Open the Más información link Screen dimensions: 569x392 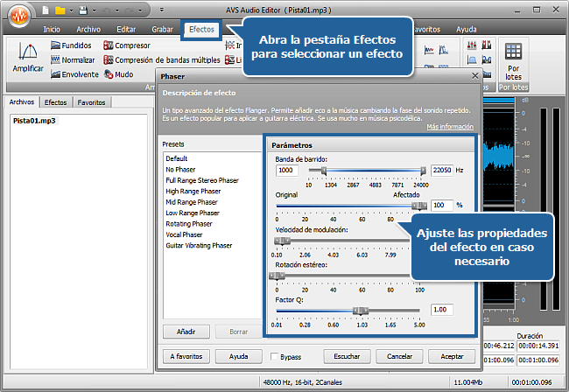pyautogui.click(x=450, y=127)
